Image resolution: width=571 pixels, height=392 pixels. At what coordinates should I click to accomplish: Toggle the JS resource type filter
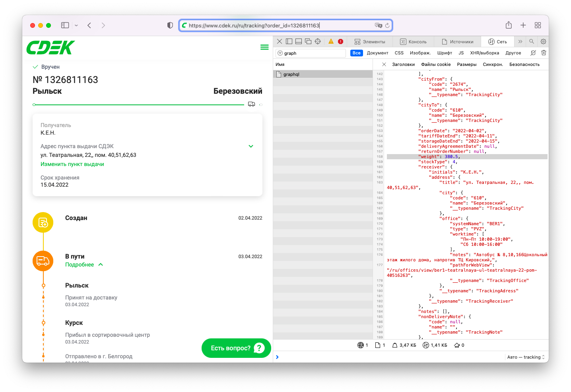point(461,53)
